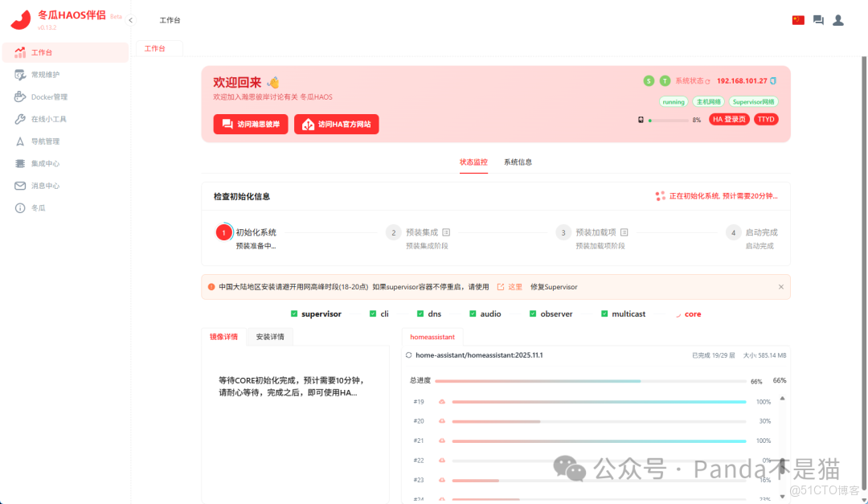Open the language selector flag
The width and height of the screenshot is (868, 504).
click(797, 19)
